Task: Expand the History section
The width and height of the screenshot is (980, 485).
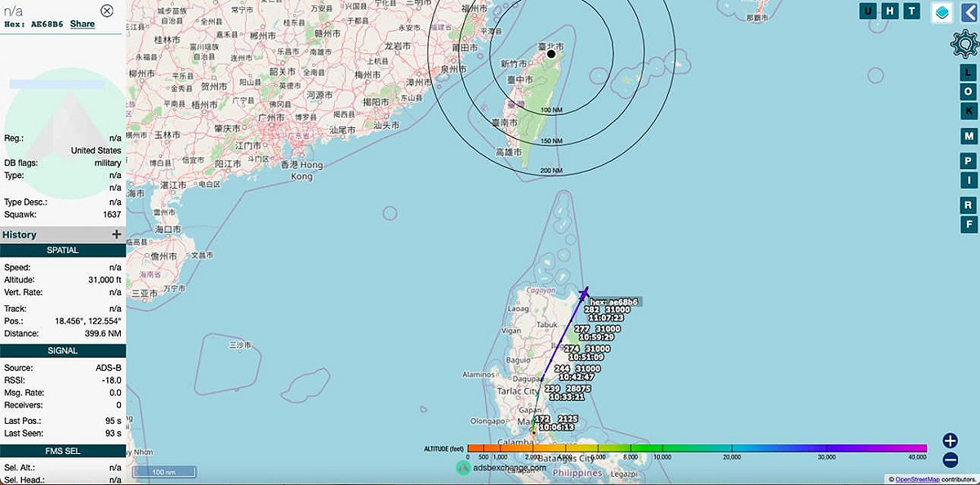Action: (116, 234)
